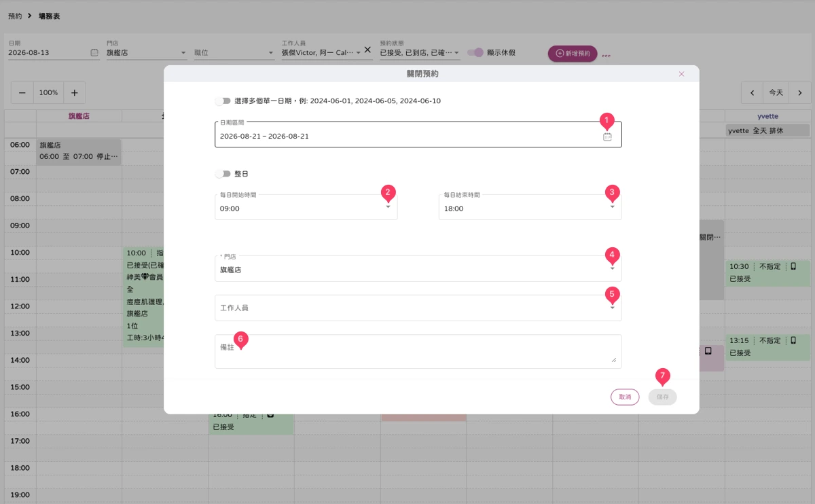Click the 儲存 button
The width and height of the screenshot is (815, 504).
click(x=662, y=397)
